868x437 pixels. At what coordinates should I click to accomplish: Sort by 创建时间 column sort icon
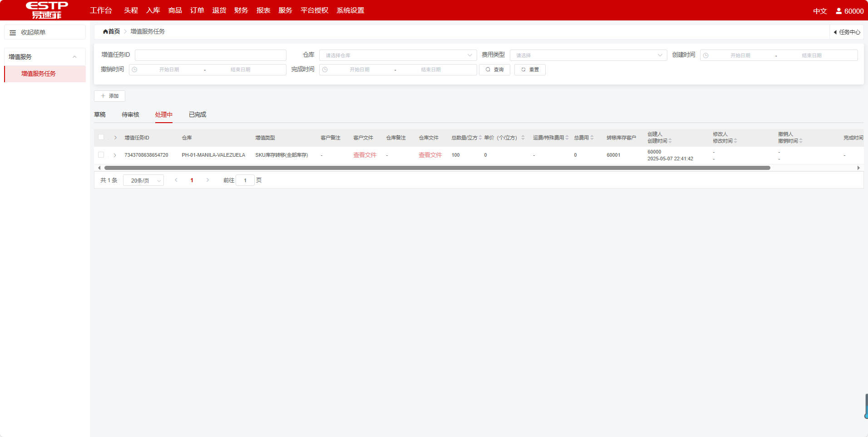pos(670,141)
